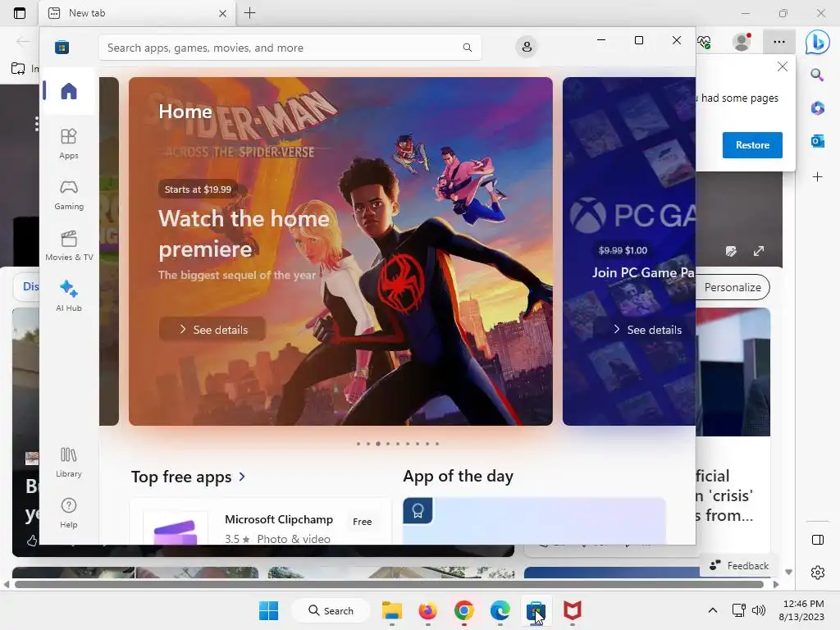Go to the Gaming section
This screenshot has height=630, width=840.
69,194
